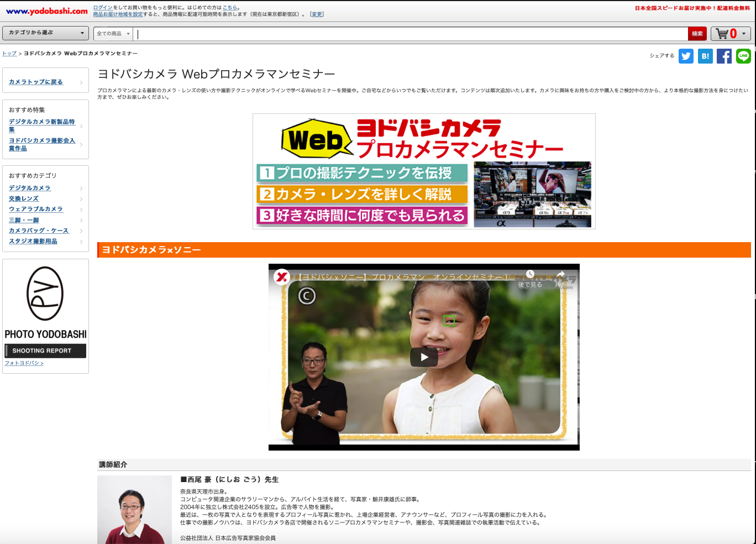756x544 pixels.
Task: Open the ログイン link
Action: click(103, 8)
